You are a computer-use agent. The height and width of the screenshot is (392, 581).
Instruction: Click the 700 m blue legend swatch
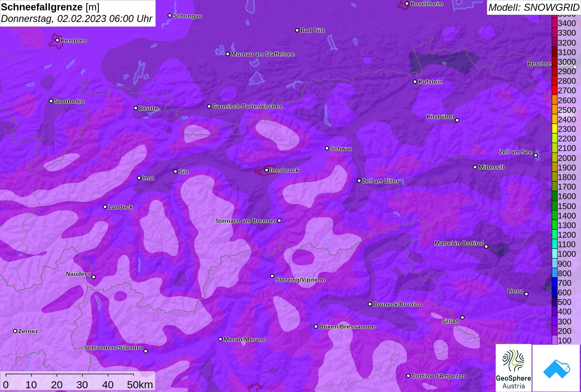tap(554, 283)
